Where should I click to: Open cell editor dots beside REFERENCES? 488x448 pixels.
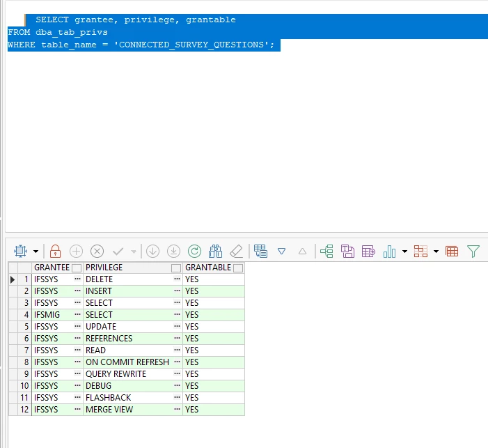click(x=177, y=338)
